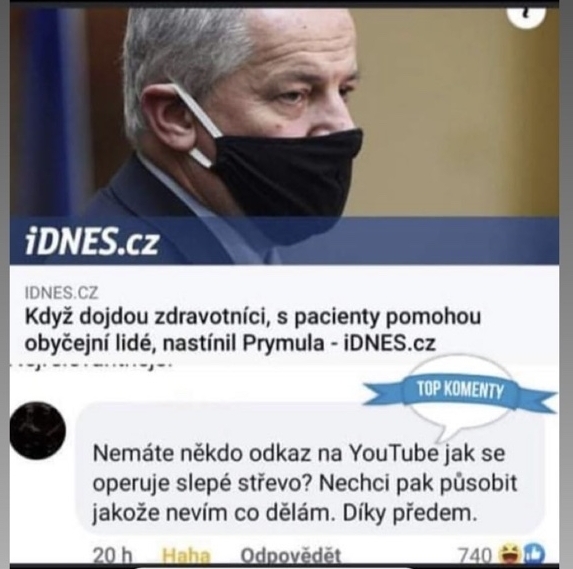
Task: Click the blue iDNES banner strip
Action: click(x=284, y=240)
